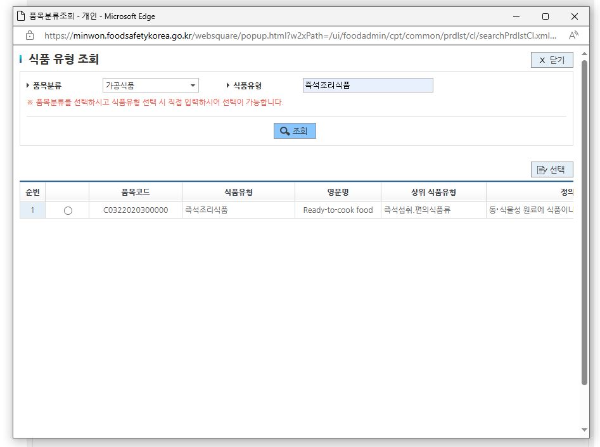The height and width of the screenshot is (447, 600).
Task: Click the 식품유형 column header
Action: point(238,192)
